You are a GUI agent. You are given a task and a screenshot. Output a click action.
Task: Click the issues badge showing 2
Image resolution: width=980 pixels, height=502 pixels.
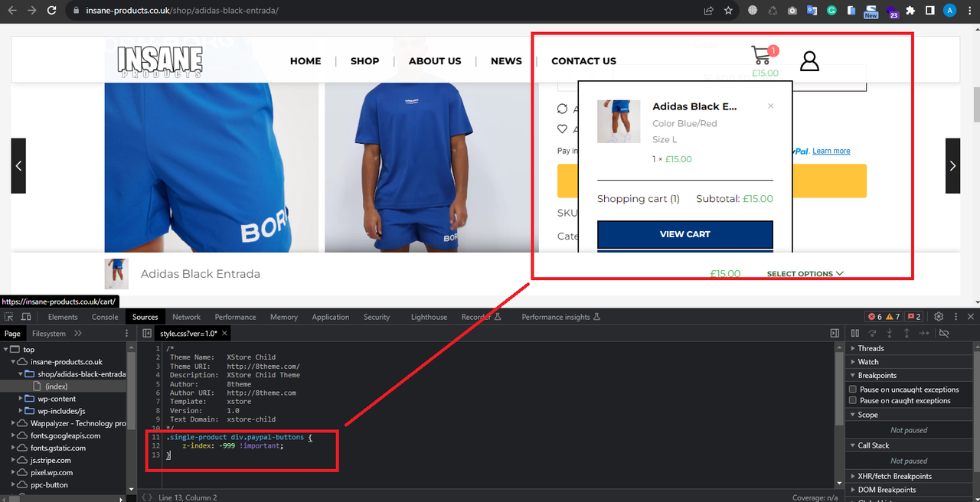(914, 317)
